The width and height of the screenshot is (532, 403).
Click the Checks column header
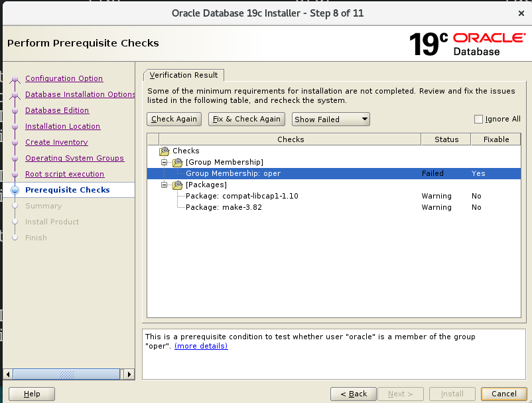pos(290,139)
